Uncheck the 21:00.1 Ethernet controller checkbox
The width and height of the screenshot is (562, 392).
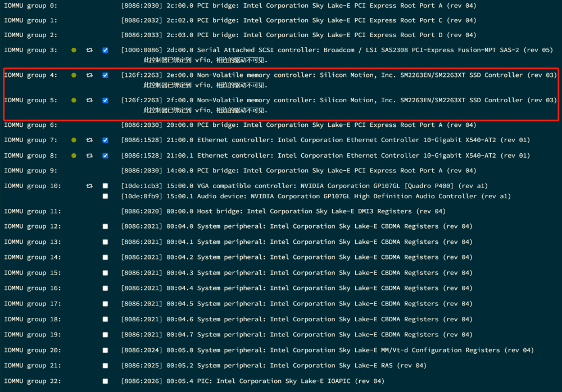(x=106, y=156)
